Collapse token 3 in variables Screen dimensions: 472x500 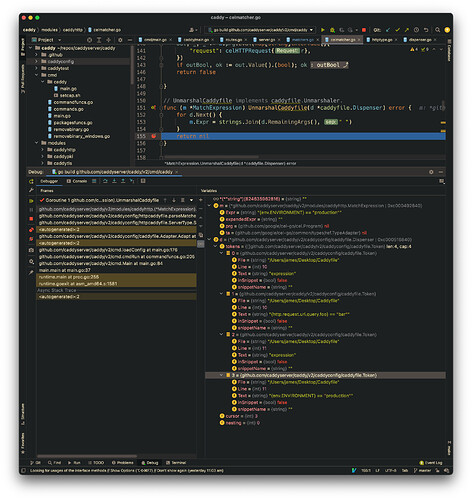coord(222,375)
